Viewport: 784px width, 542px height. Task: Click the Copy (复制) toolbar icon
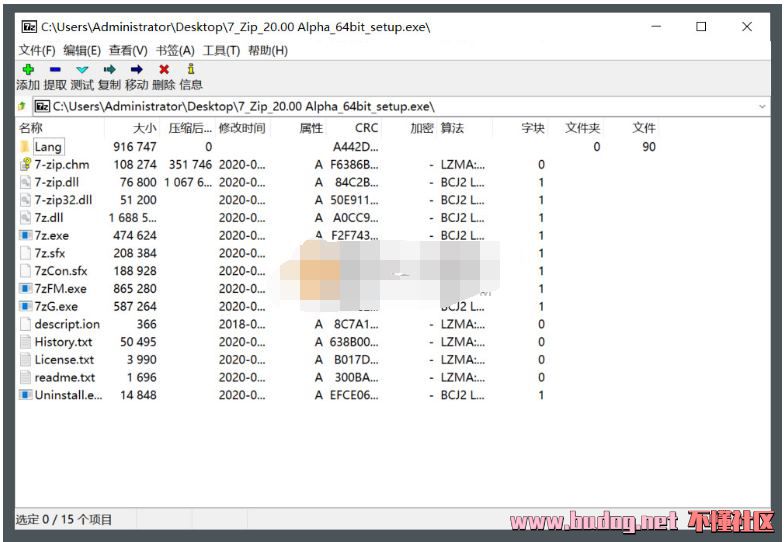(x=109, y=70)
